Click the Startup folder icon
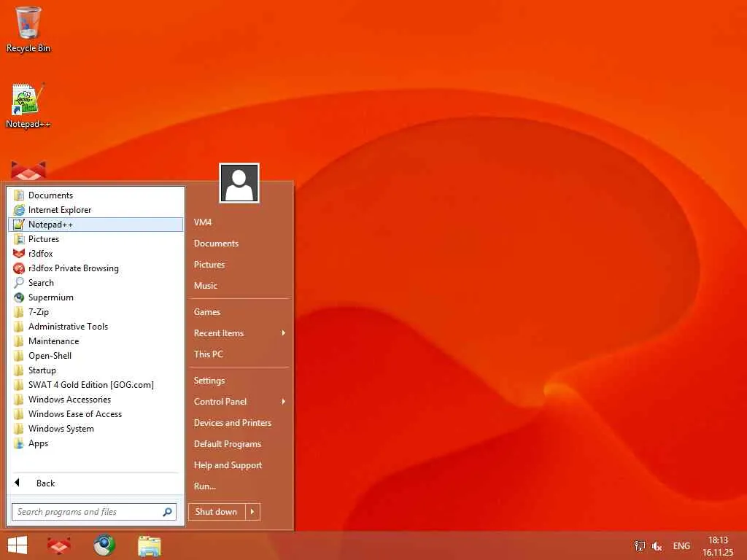This screenshot has width=747, height=560. tap(19, 370)
